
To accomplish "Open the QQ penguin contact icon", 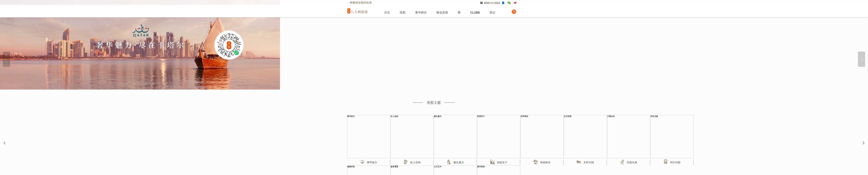I will [x=503, y=3].
